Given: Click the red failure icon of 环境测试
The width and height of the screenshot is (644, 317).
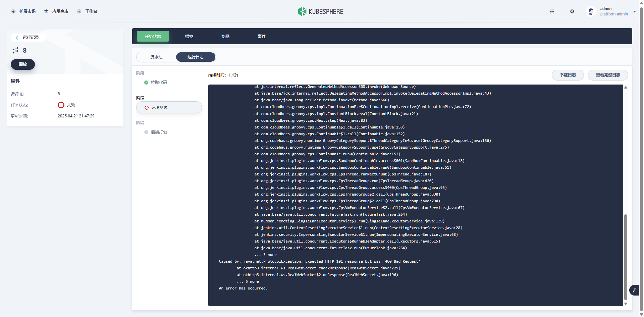Looking at the screenshot, I should pos(147,108).
